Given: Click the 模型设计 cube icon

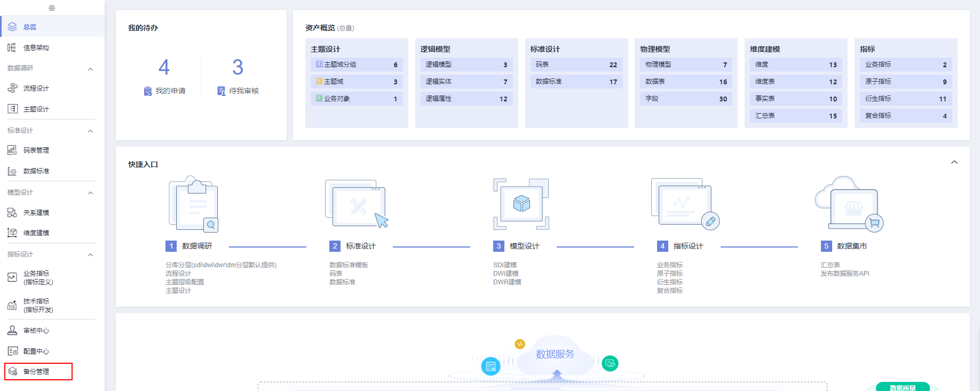Looking at the screenshot, I should click(x=521, y=204).
